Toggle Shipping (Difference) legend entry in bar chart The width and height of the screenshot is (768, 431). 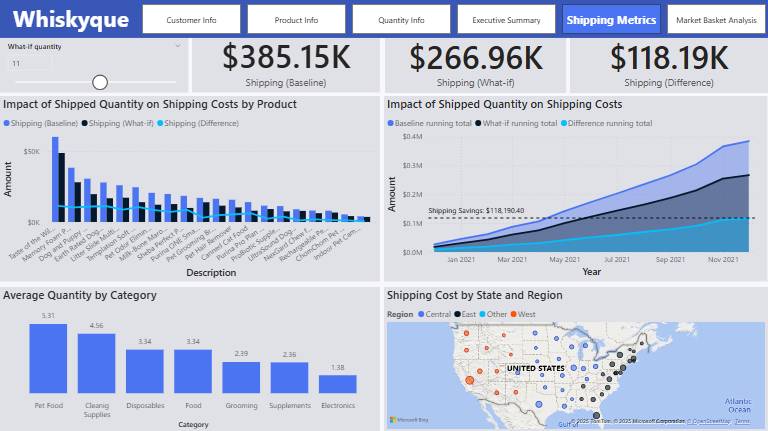click(x=198, y=123)
